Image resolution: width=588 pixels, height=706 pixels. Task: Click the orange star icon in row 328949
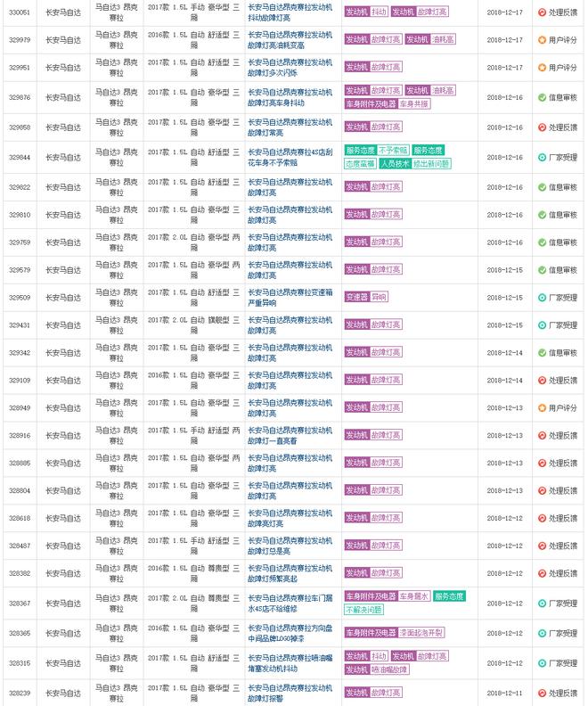[x=542, y=408]
